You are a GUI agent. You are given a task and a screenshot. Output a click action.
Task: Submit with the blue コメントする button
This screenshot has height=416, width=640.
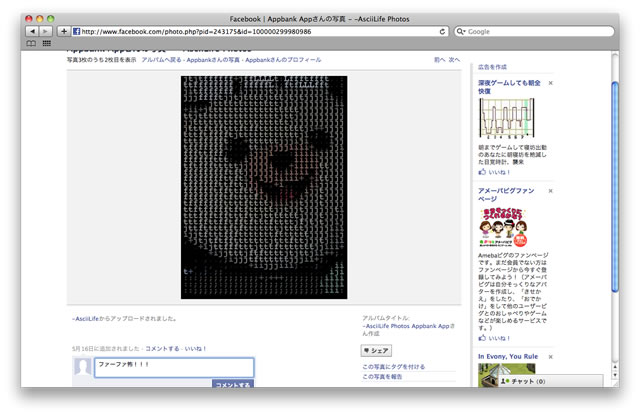click(x=233, y=384)
